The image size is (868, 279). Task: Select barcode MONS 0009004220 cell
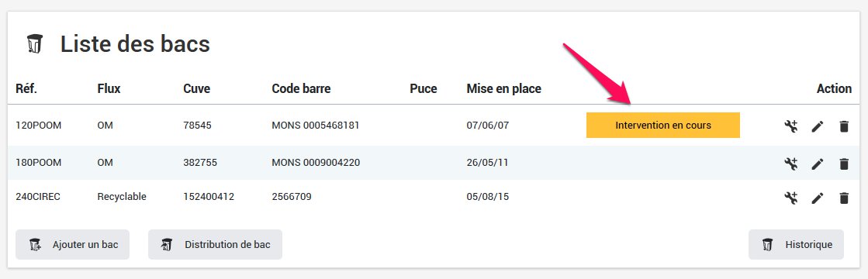pos(316,163)
